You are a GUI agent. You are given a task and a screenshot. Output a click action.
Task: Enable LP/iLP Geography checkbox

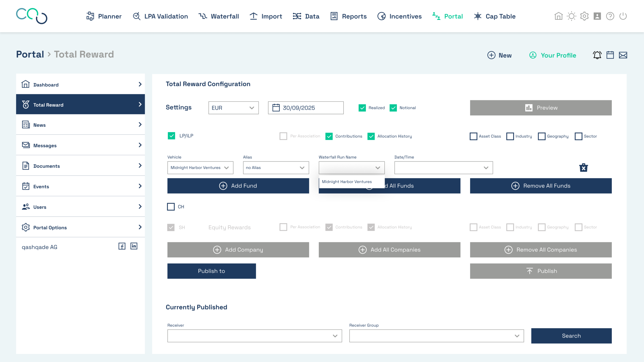point(541,136)
